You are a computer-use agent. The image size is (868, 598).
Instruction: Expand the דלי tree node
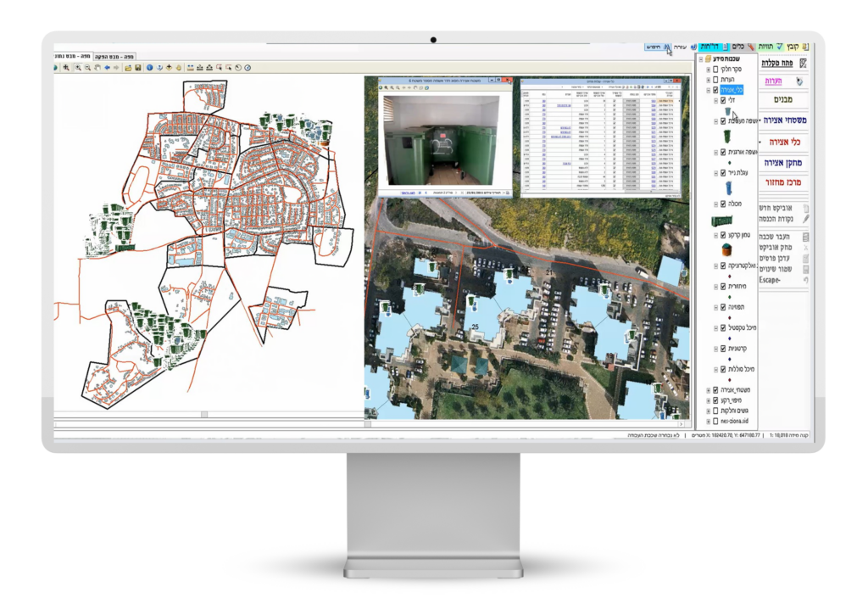click(x=715, y=98)
